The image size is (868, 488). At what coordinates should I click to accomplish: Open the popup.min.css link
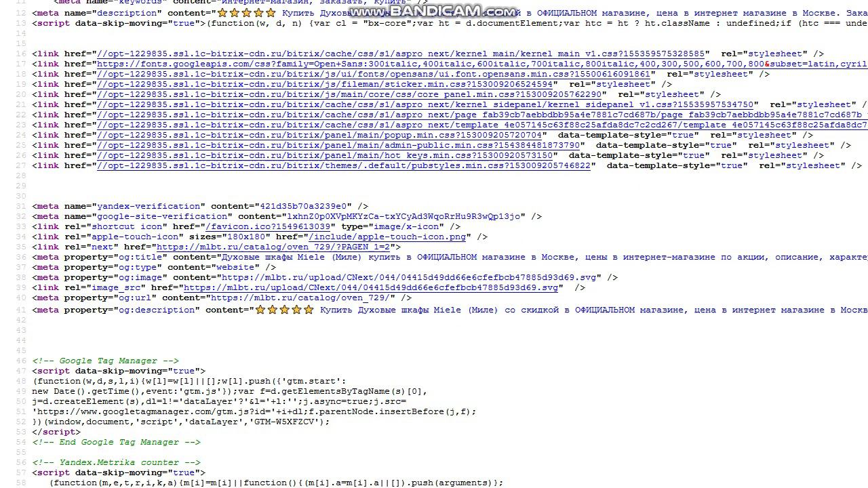[x=320, y=135]
